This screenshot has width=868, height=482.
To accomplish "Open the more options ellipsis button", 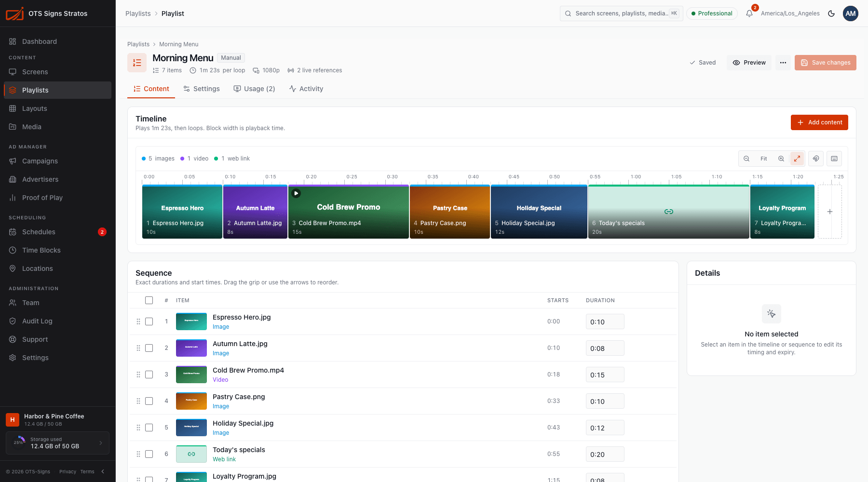I will pyautogui.click(x=783, y=63).
